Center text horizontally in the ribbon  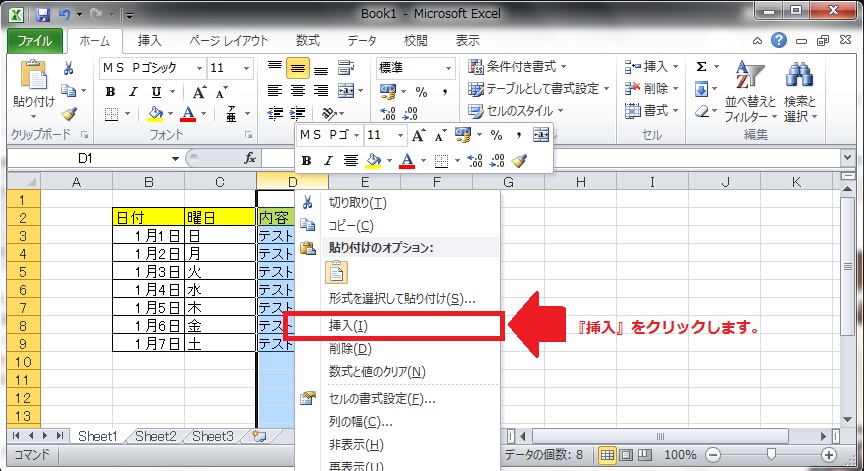(298, 90)
